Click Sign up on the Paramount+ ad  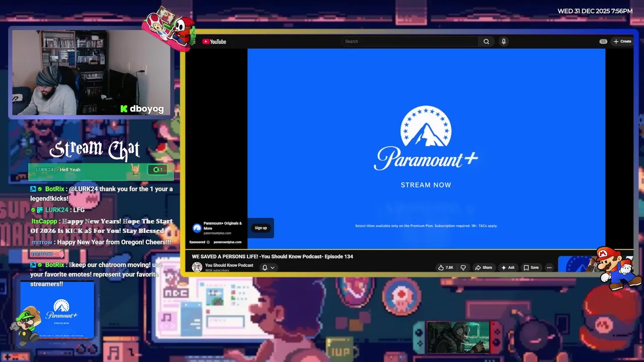pos(261,228)
